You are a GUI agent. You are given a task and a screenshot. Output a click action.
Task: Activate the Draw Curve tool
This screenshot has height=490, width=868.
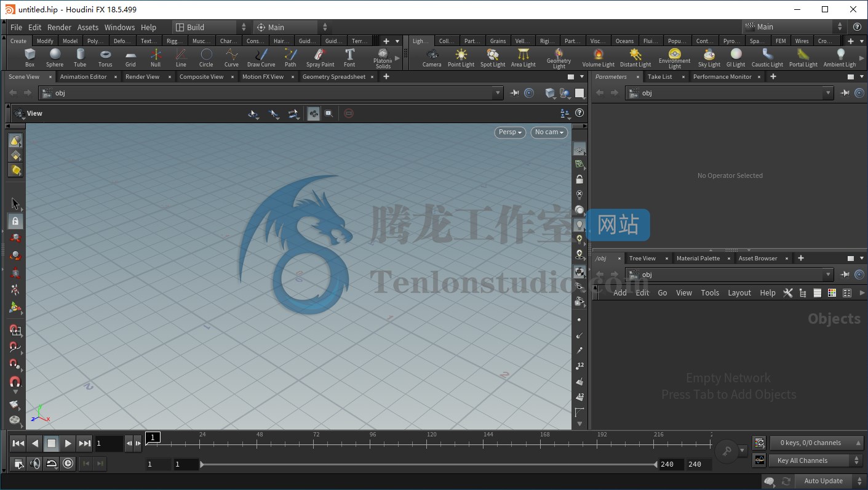click(261, 57)
